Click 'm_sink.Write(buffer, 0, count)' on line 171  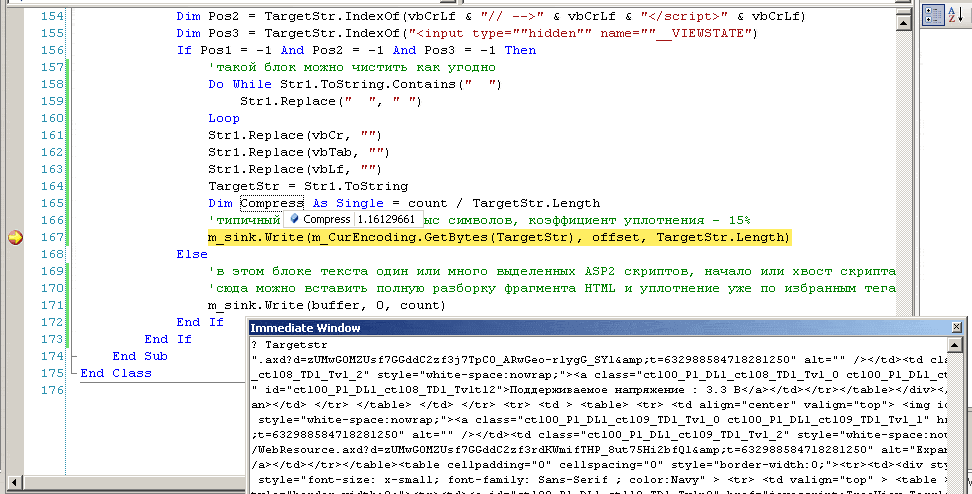coord(327,305)
